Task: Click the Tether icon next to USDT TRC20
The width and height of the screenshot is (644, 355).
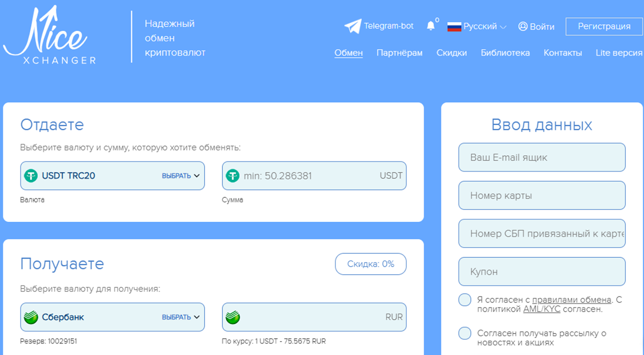Action: pos(31,176)
